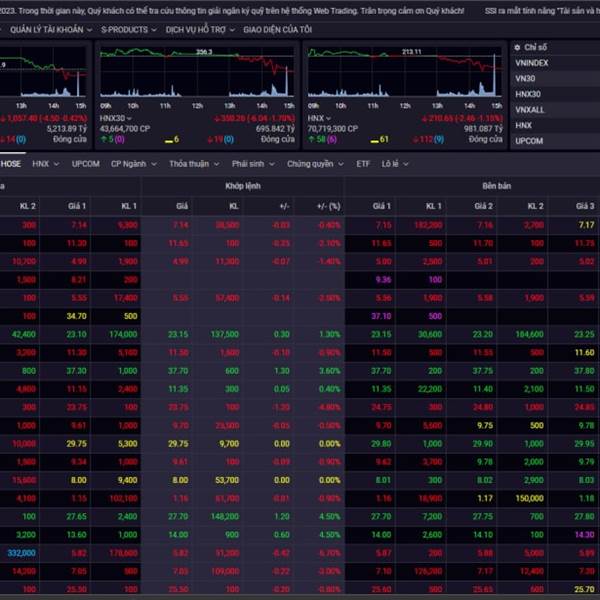600x600 pixels.
Task: Click the ask price 37.10 cell
Action: (381, 316)
